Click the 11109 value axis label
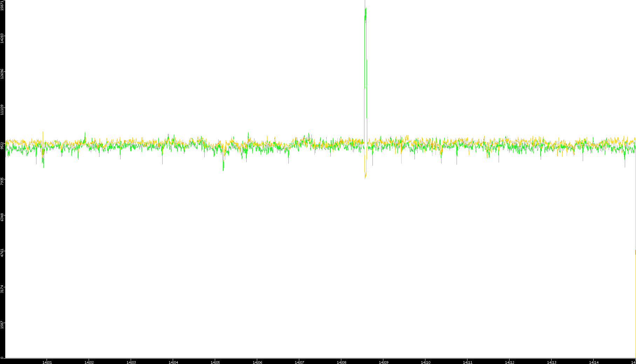The width and height of the screenshot is (636, 364). (2, 109)
